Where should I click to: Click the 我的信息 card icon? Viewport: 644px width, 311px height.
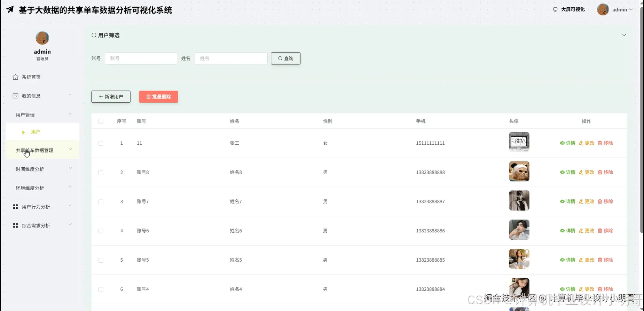(15, 96)
